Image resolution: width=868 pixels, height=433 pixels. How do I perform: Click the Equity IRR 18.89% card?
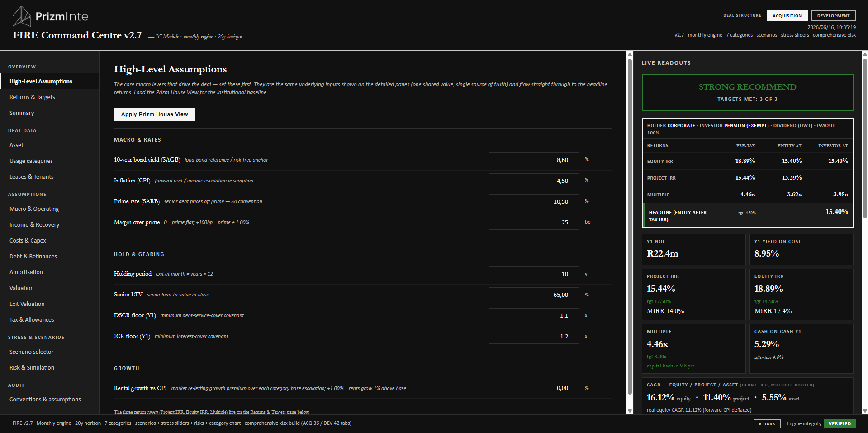(801, 295)
